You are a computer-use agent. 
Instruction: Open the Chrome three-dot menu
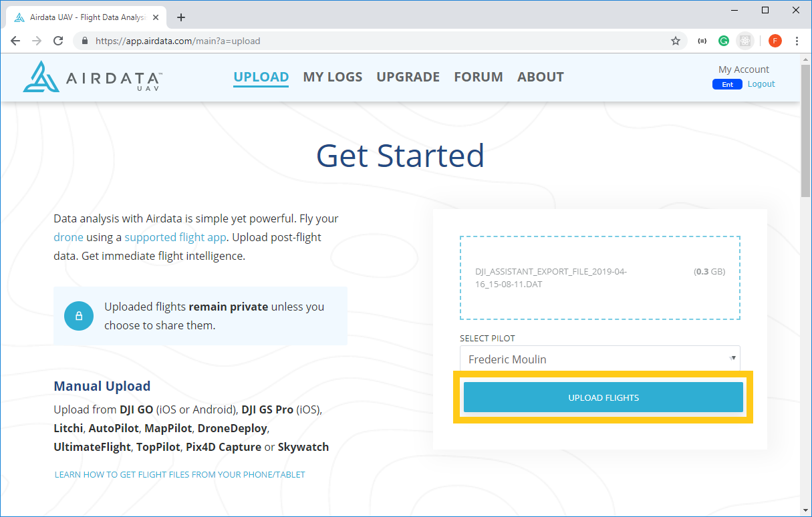point(797,41)
